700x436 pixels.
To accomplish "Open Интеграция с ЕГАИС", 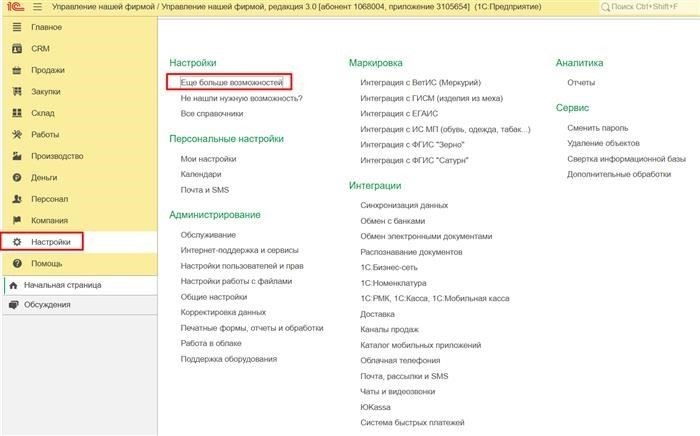I will (x=399, y=114).
